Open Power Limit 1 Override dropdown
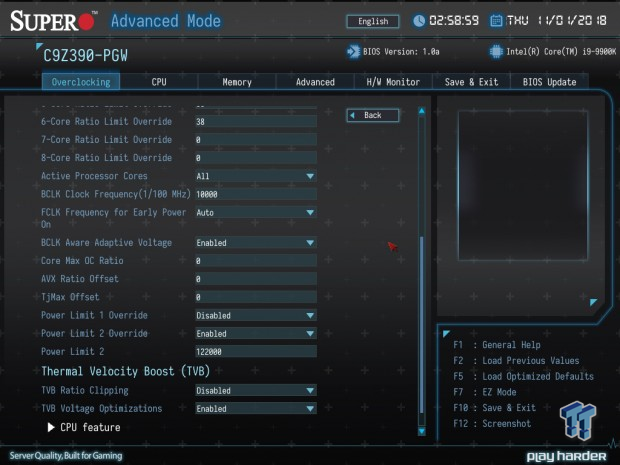620x465 pixels. (x=256, y=315)
